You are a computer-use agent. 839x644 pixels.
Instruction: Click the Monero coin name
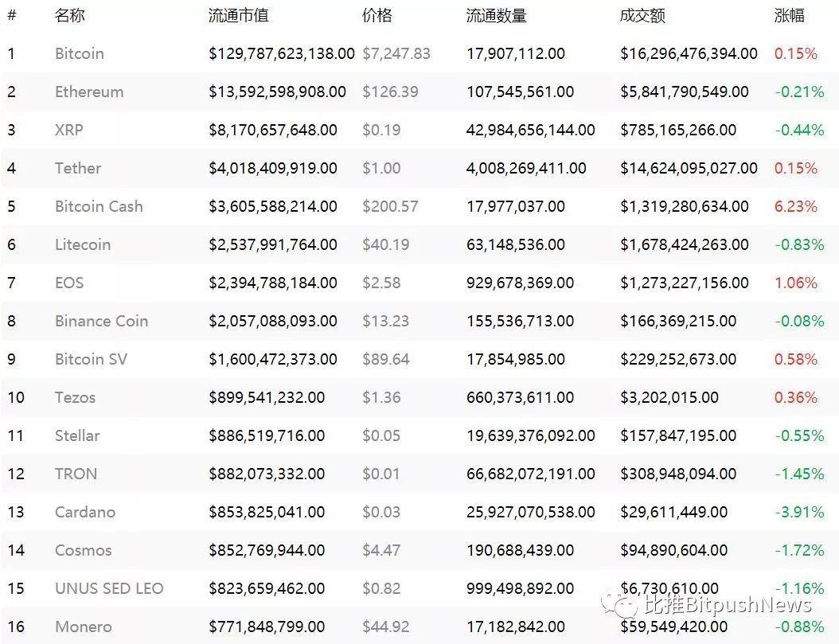tap(83, 626)
